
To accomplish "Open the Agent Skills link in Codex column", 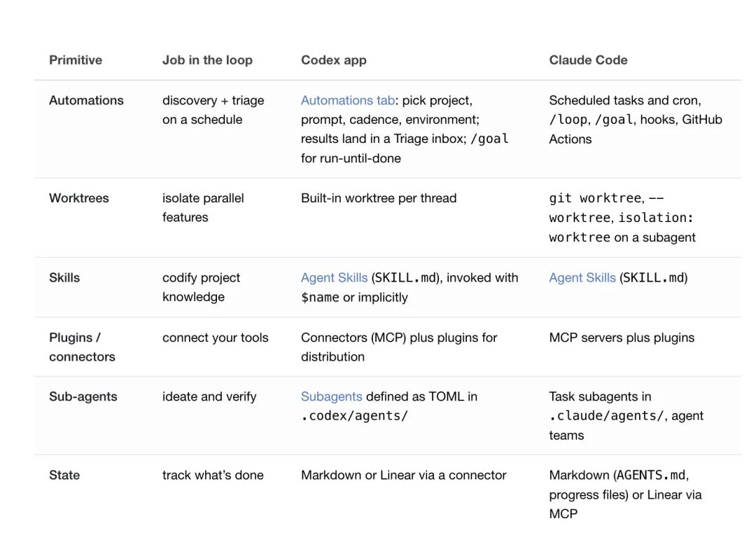I will (334, 278).
